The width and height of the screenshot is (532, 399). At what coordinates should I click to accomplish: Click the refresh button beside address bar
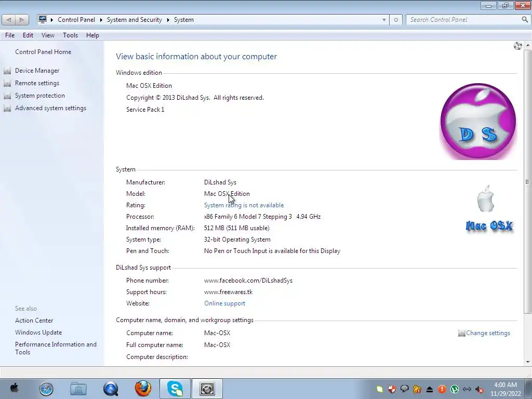pos(396,20)
